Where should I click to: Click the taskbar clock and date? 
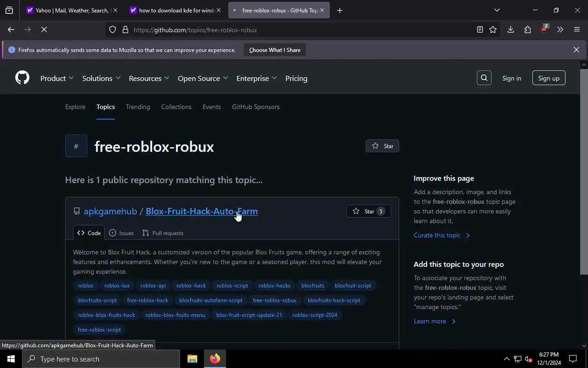pos(549,359)
